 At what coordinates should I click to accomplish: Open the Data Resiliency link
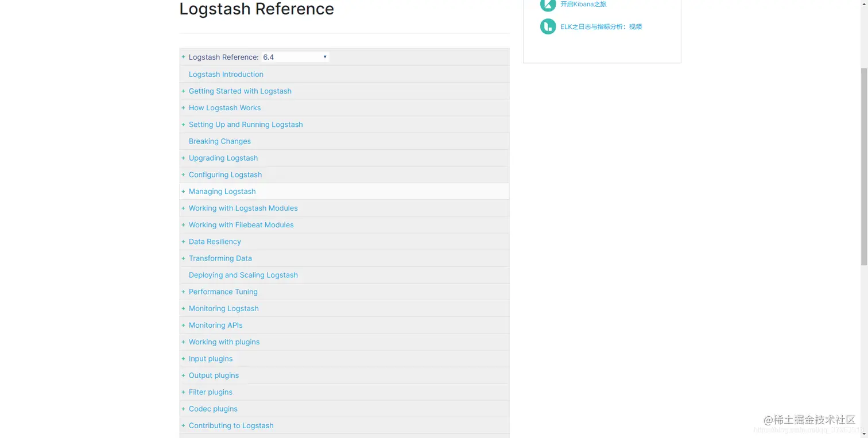point(215,241)
